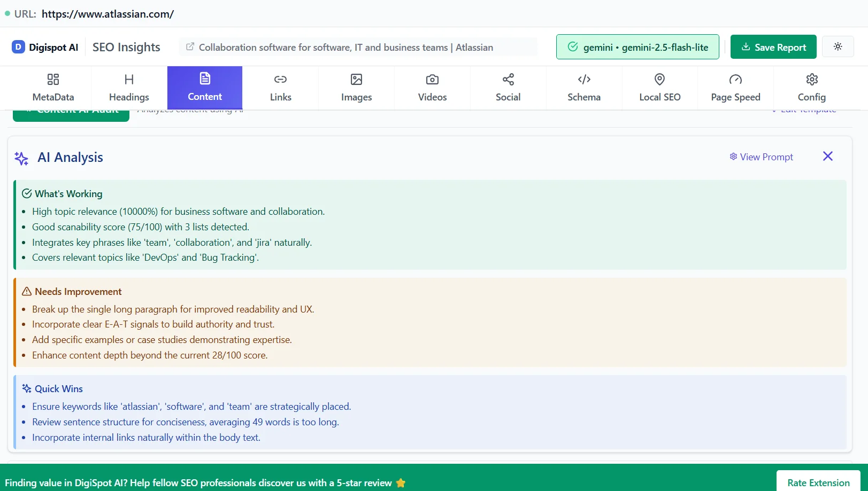This screenshot has height=491, width=868.
Task: Select the Social share icon
Action: (x=508, y=79)
